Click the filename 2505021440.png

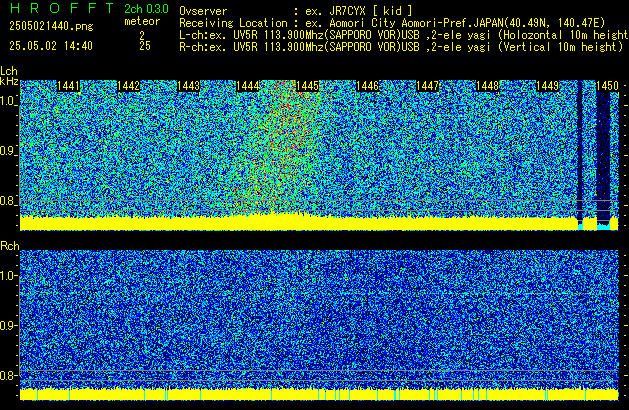coord(51,26)
